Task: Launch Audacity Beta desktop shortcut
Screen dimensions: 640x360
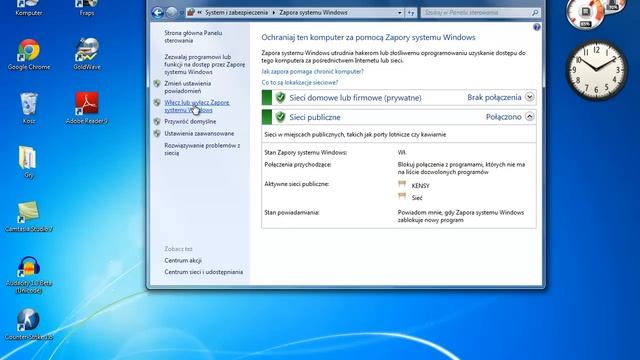Action: pos(29,275)
